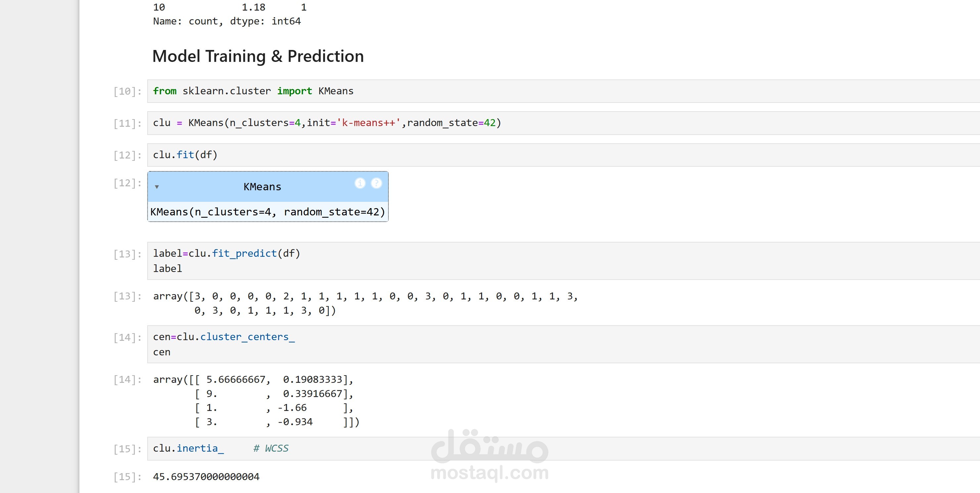Click the Model Training & Prediction heading
This screenshot has width=980, height=493.
pyautogui.click(x=258, y=56)
